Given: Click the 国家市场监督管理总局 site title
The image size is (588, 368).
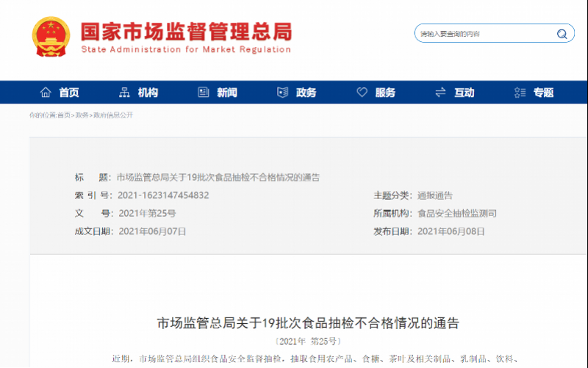Looking at the screenshot, I should (x=186, y=32).
